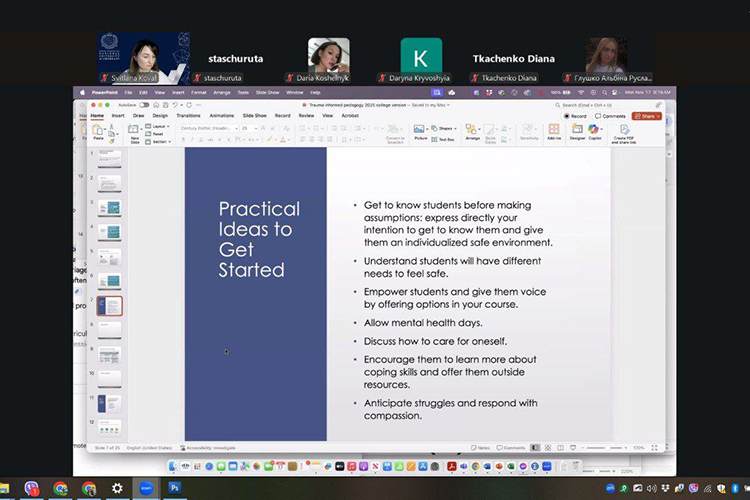750x500 pixels.
Task: Toggle the Comments pane in status bar
Action: (x=512, y=448)
